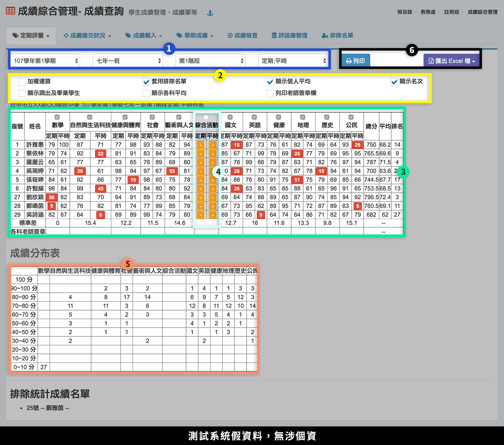This screenshot has width=504, height=445.
Task: Enable the 顯示各科平均 checkbox
Action: tap(146, 93)
